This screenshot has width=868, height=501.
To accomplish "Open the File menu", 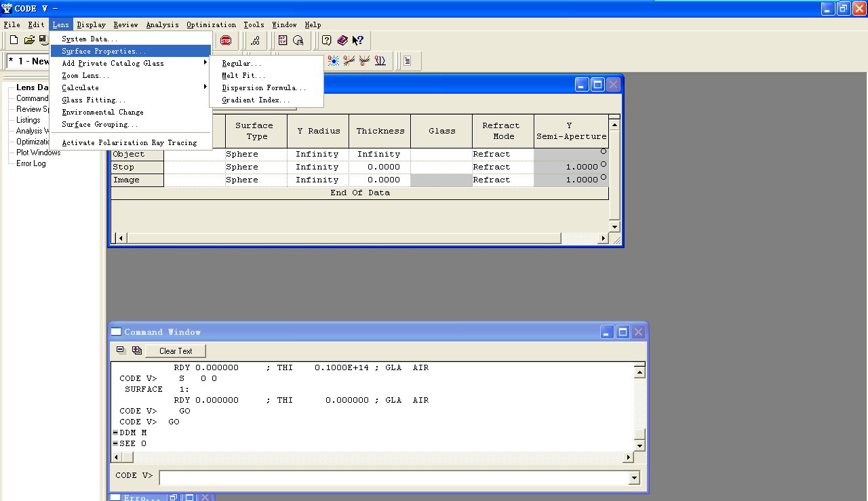I will click(x=12, y=24).
